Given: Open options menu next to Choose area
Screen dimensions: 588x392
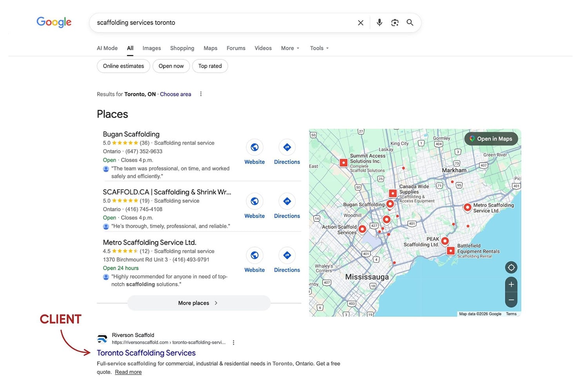Looking at the screenshot, I should click(201, 94).
